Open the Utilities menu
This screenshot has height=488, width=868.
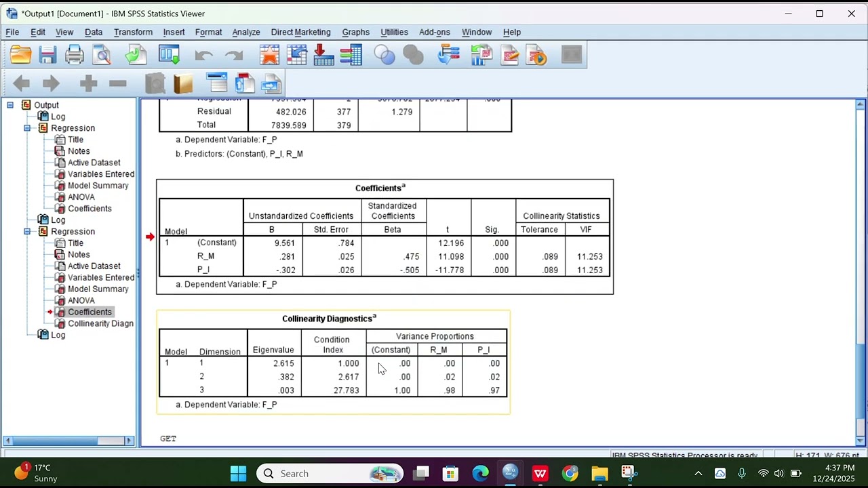(x=394, y=32)
